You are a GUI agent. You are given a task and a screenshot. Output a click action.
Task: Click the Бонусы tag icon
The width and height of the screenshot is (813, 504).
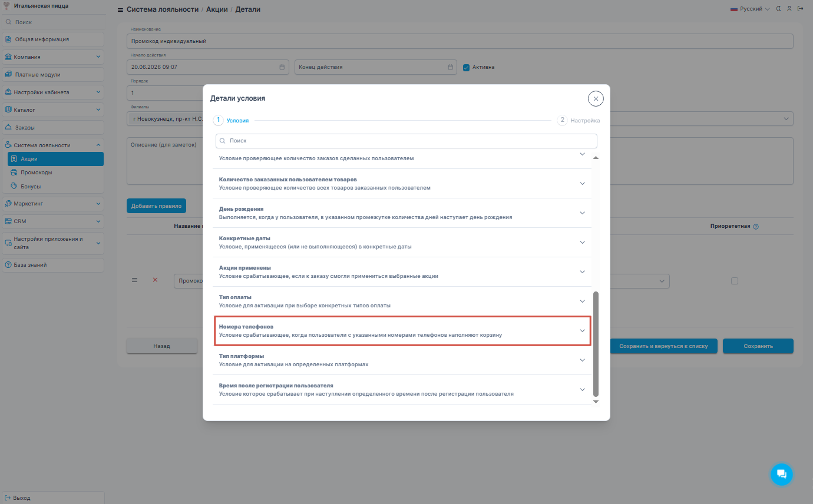(14, 187)
